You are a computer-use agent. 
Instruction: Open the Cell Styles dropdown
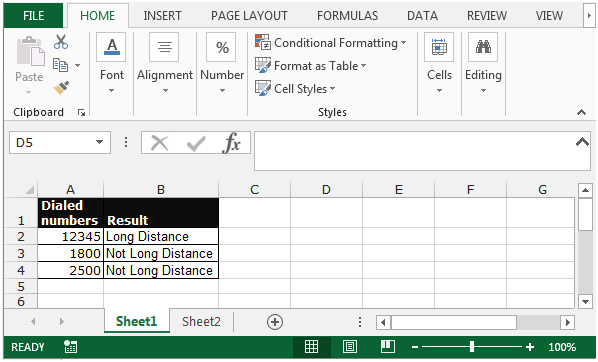[332, 89]
